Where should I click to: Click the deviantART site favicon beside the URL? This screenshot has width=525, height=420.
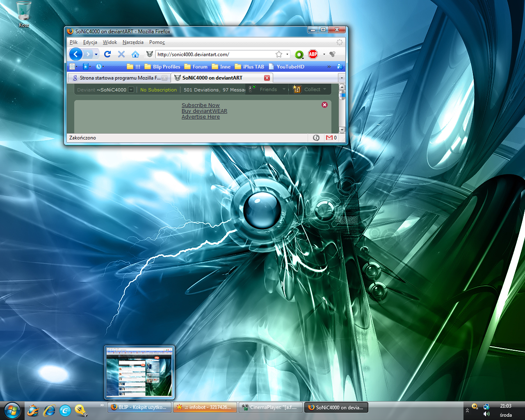point(150,54)
